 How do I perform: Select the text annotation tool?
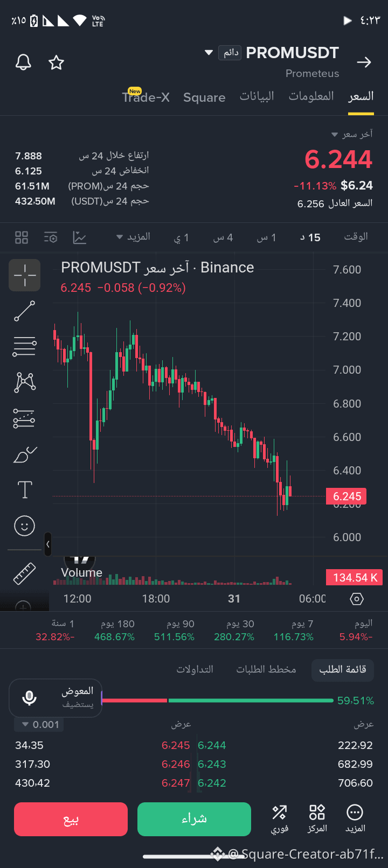tap(25, 490)
